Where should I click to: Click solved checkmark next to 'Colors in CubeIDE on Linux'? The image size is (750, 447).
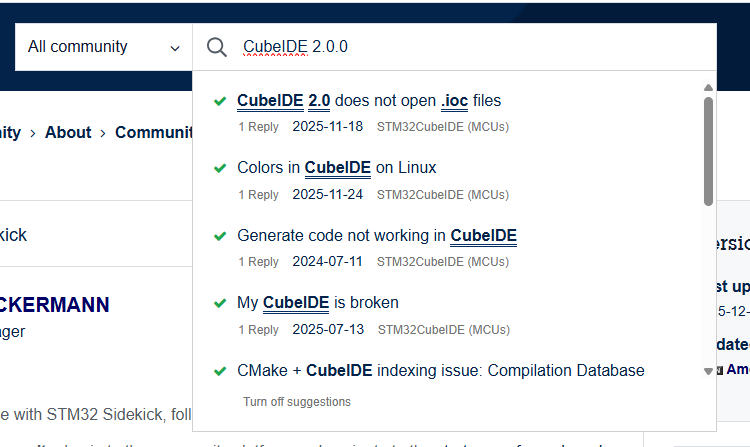point(220,168)
